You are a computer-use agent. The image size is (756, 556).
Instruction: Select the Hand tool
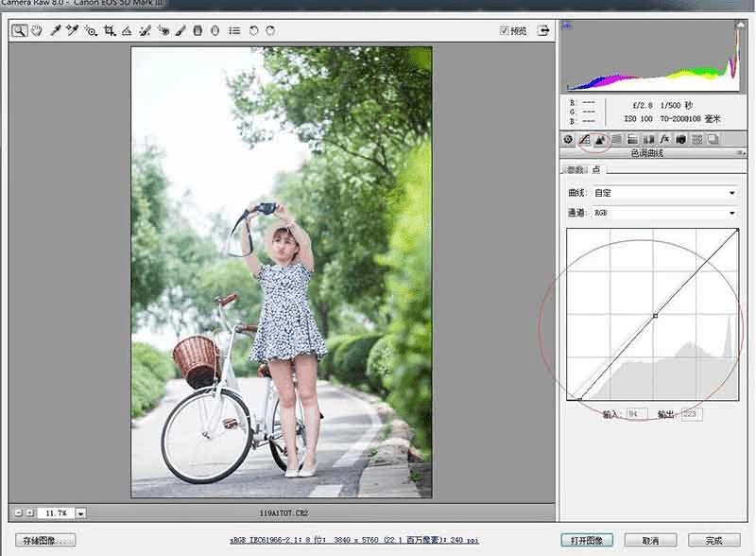(37, 30)
